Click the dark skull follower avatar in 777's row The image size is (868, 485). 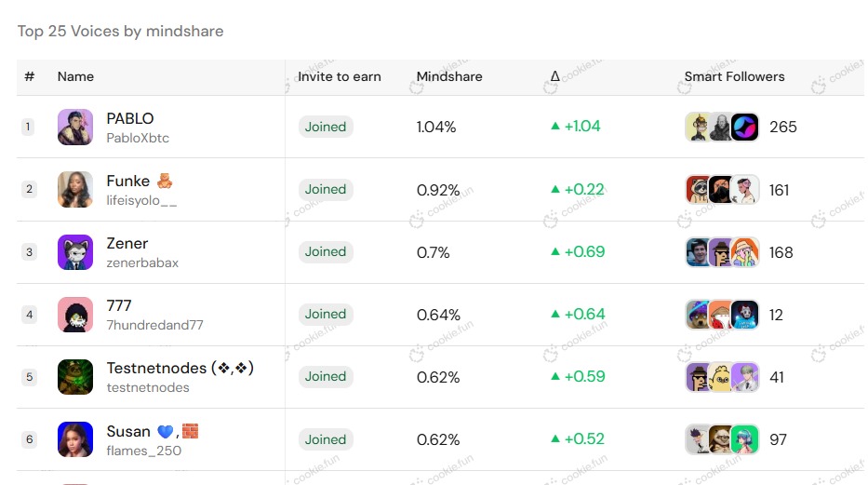pos(745,315)
